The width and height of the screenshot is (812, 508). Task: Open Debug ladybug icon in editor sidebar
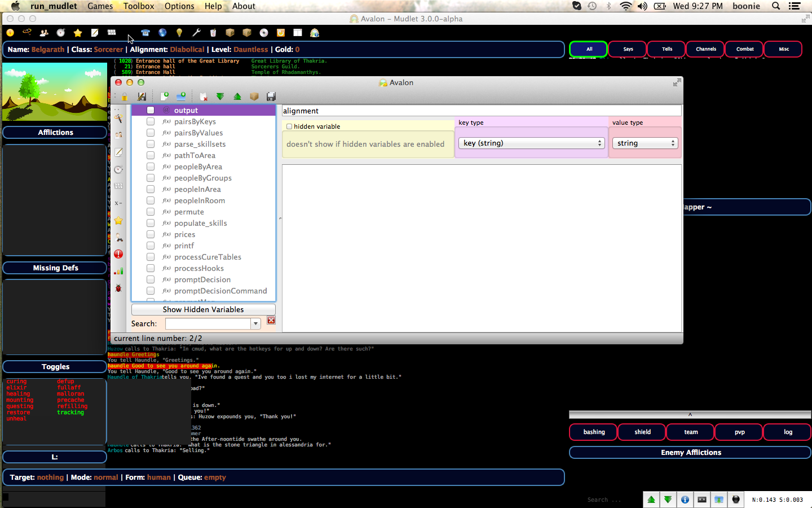tap(118, 288)
